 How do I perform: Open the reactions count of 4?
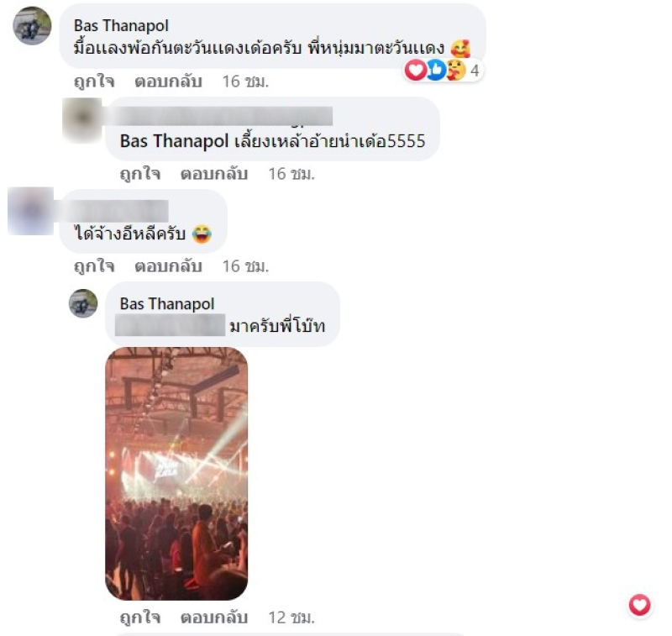click(475, 71)
